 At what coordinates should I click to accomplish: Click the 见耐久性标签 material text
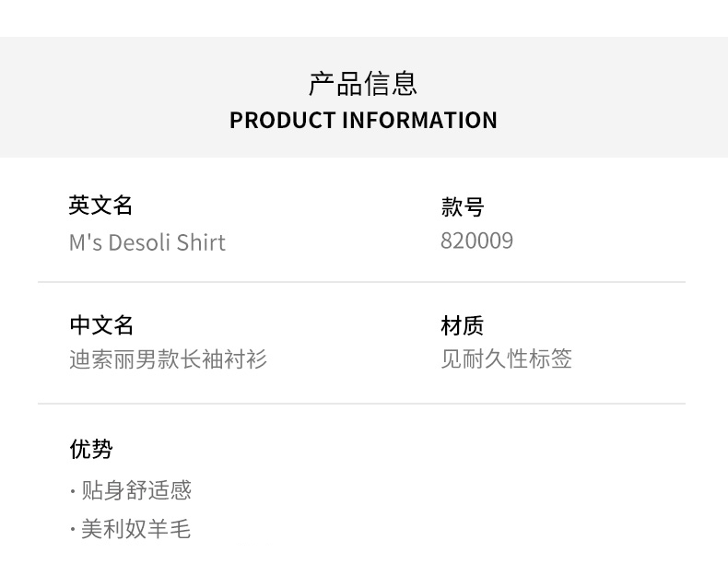click(506, 359)
